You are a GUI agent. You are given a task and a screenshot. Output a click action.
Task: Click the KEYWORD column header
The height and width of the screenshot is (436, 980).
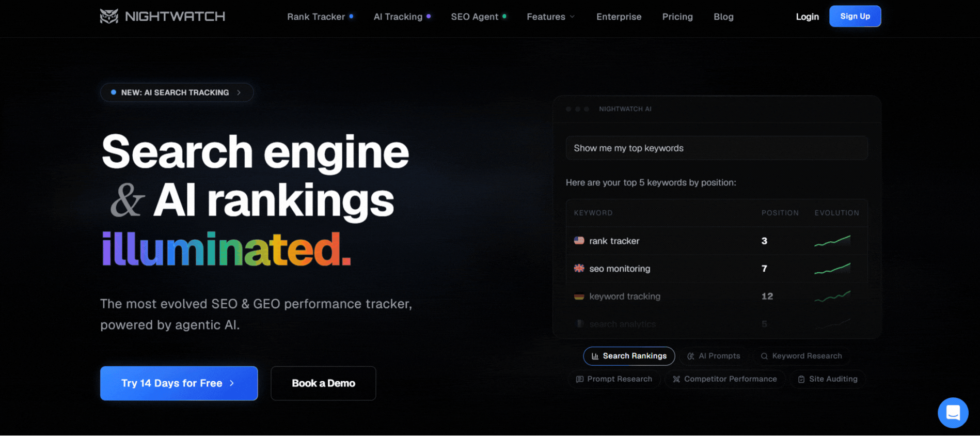tap(593, 213)
